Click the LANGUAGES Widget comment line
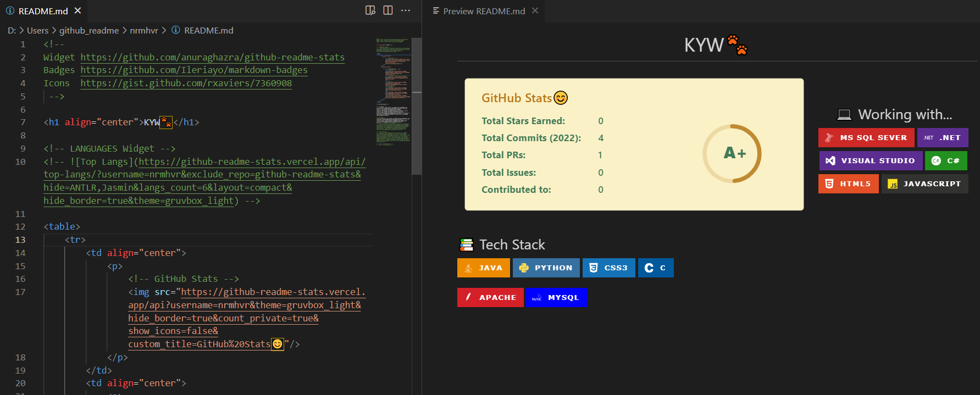 click(x=109, y=148)
